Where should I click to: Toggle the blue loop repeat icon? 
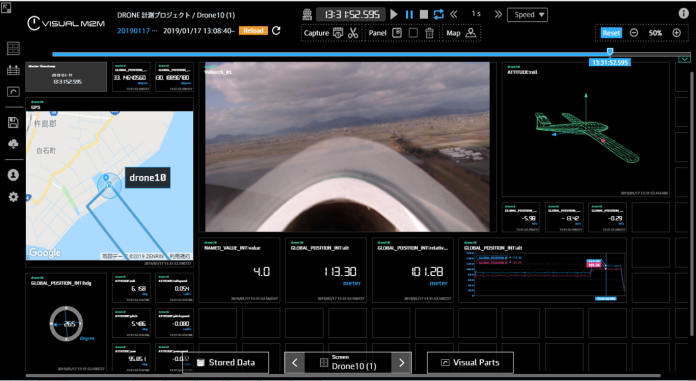(x=439, y=14)
